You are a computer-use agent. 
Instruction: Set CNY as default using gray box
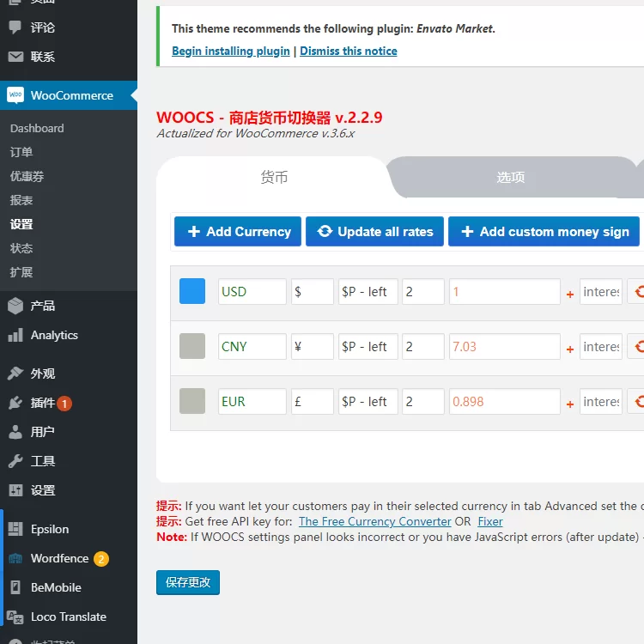click(192, 346)
